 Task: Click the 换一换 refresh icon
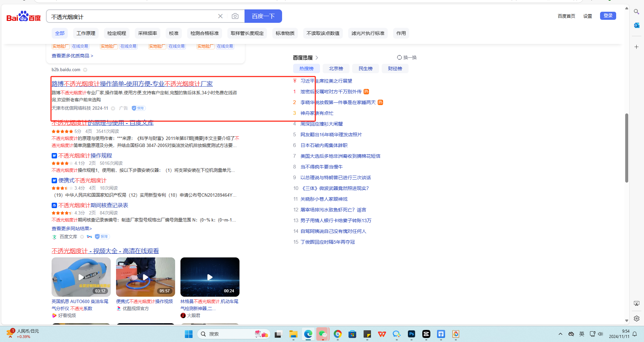point(399,57)
